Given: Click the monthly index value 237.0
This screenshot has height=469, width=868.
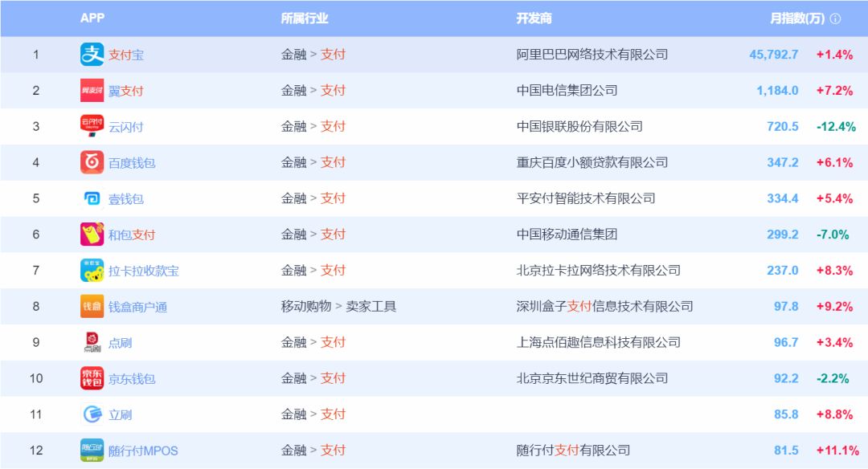Looking at the screenshot, I should coord(783,271).
